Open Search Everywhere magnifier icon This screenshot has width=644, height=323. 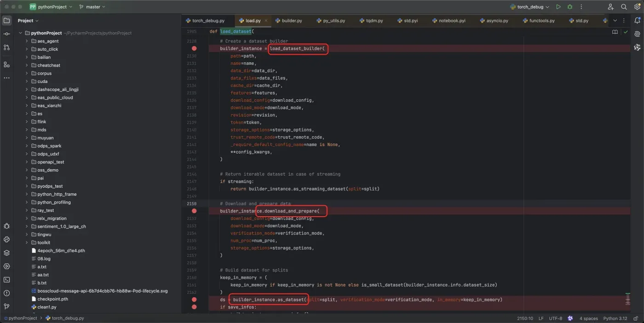click(x=624, y=7)
